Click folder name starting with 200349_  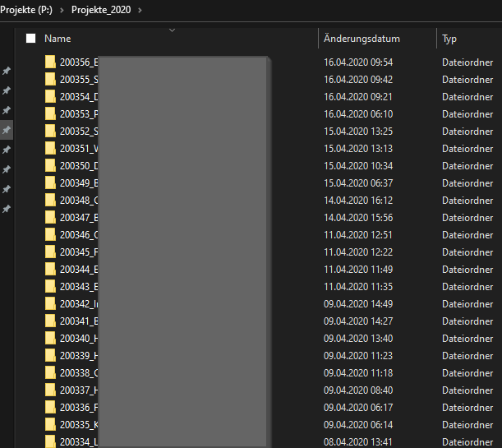pos(79,183)
